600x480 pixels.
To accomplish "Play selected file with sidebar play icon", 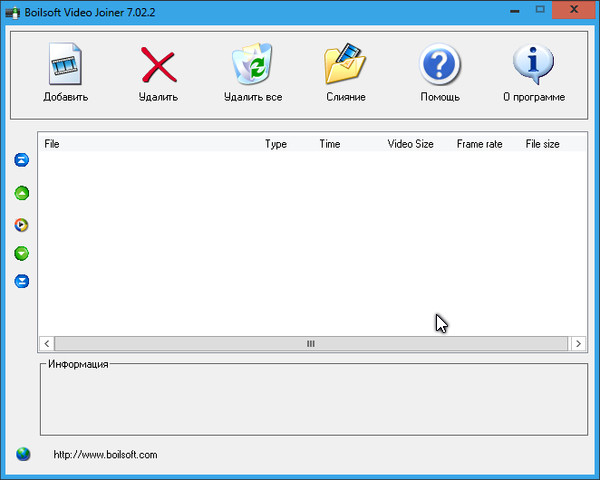I will (22, 225).
